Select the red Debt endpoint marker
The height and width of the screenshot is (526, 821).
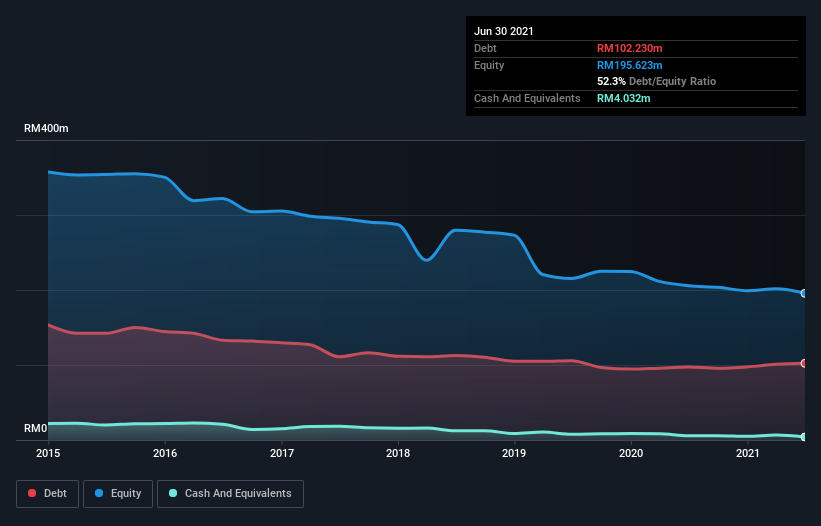point(804,363)
